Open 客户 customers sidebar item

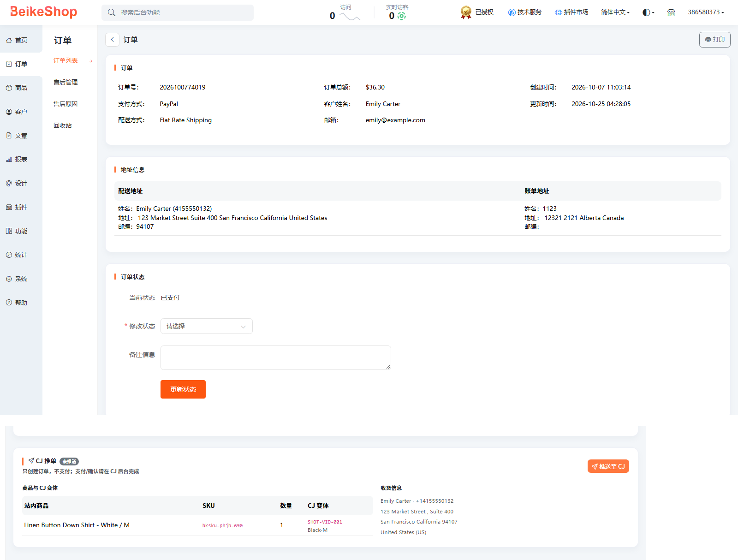click(21, 112)
